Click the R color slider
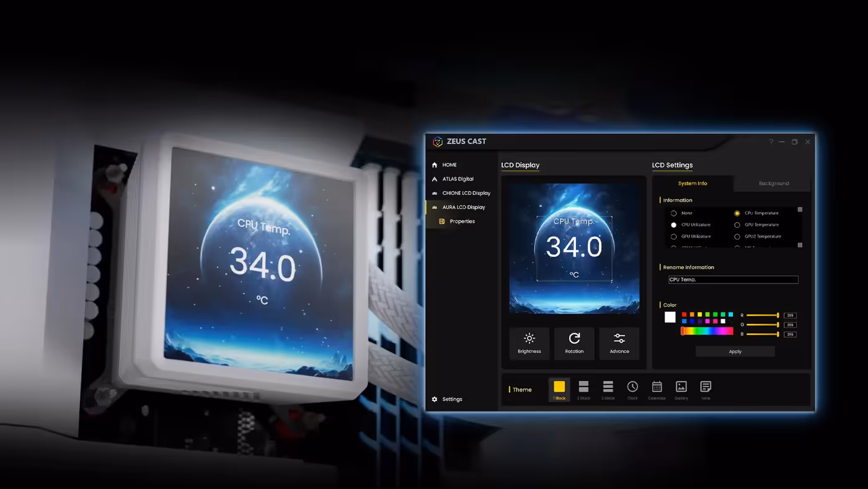The image size is (868, 489). click(763, 315)
